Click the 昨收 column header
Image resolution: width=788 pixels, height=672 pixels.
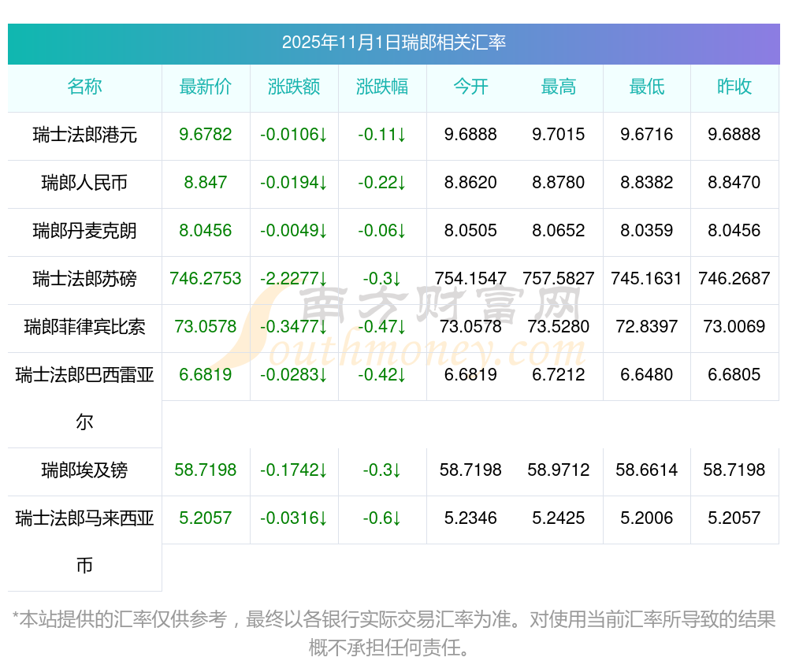coord(734,87)
